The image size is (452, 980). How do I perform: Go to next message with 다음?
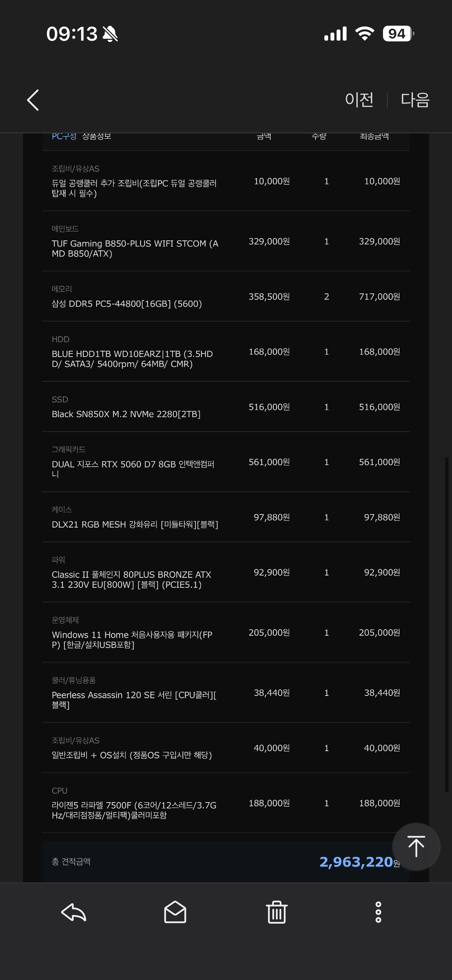(x=415, y=100)
